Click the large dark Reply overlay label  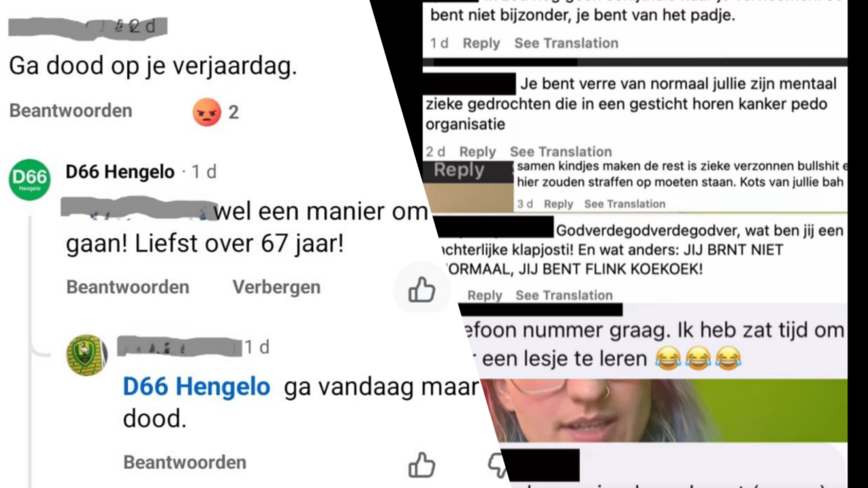point(459,171)
